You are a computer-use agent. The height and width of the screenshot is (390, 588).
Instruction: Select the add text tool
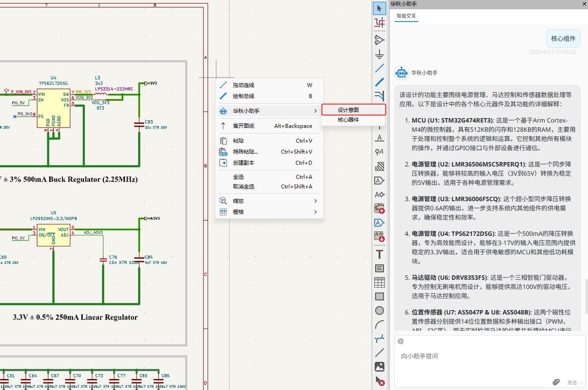(x=379, y=254)
